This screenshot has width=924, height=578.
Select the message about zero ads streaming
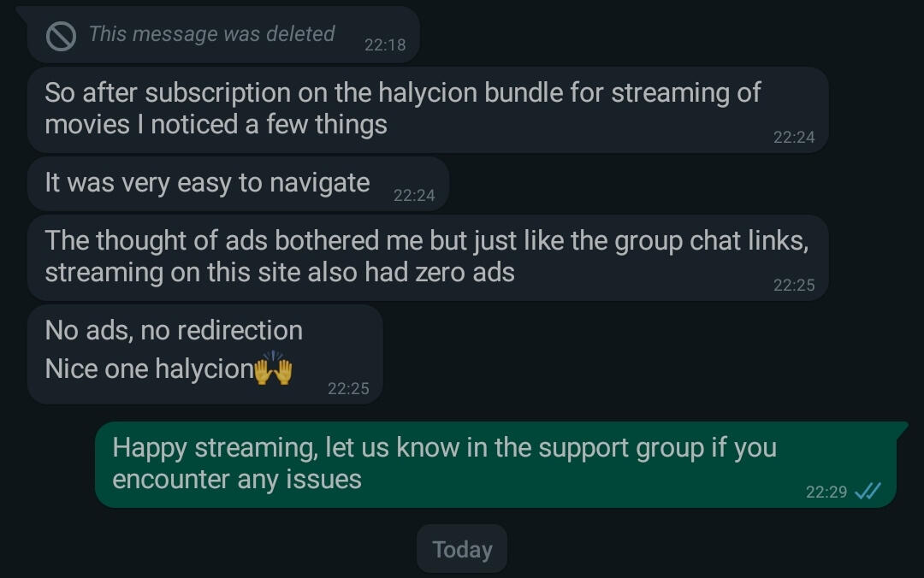tap(428, 258)
